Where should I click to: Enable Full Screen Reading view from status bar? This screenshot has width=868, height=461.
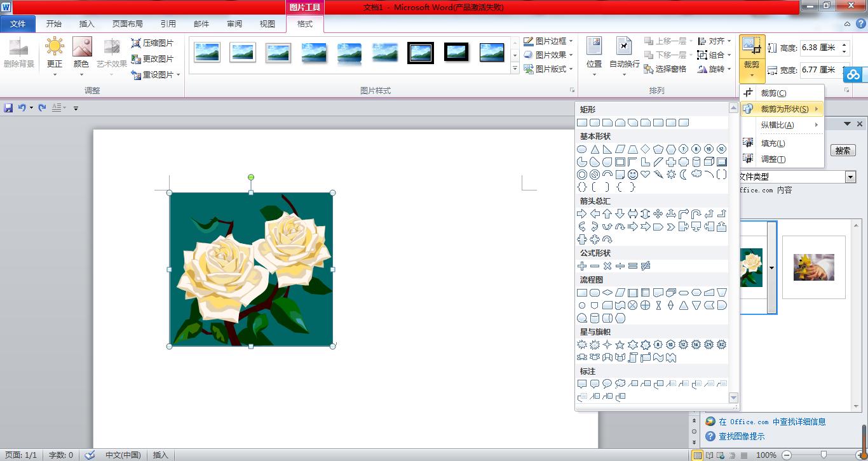click(709, 455)
